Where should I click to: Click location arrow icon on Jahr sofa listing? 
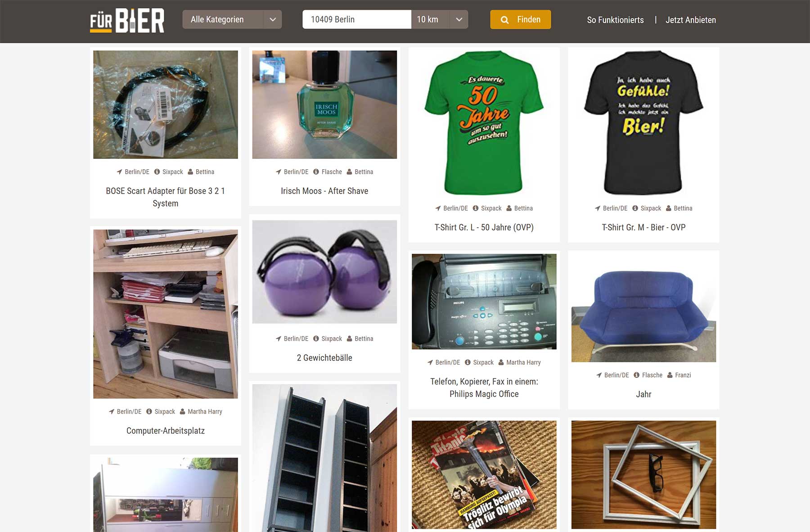(x=599, y=375)
